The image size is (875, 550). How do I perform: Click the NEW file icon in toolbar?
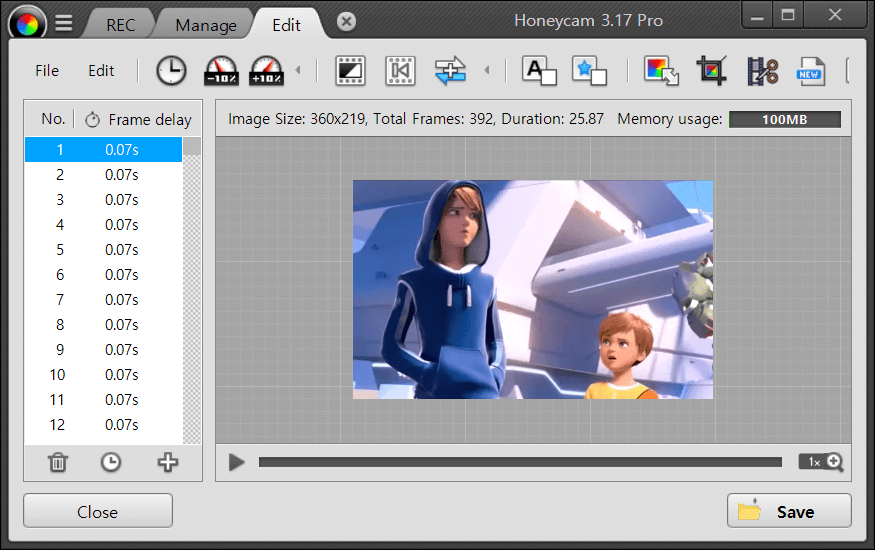click(x=810, y=70)
